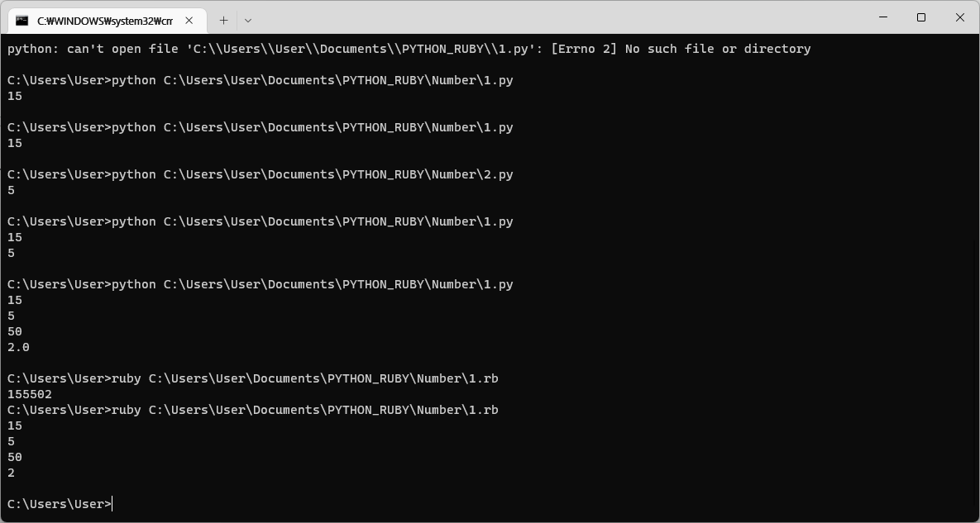Select the output value 155502
The width and height of the screenshot is (980, 523).
[x=26, y=394]
